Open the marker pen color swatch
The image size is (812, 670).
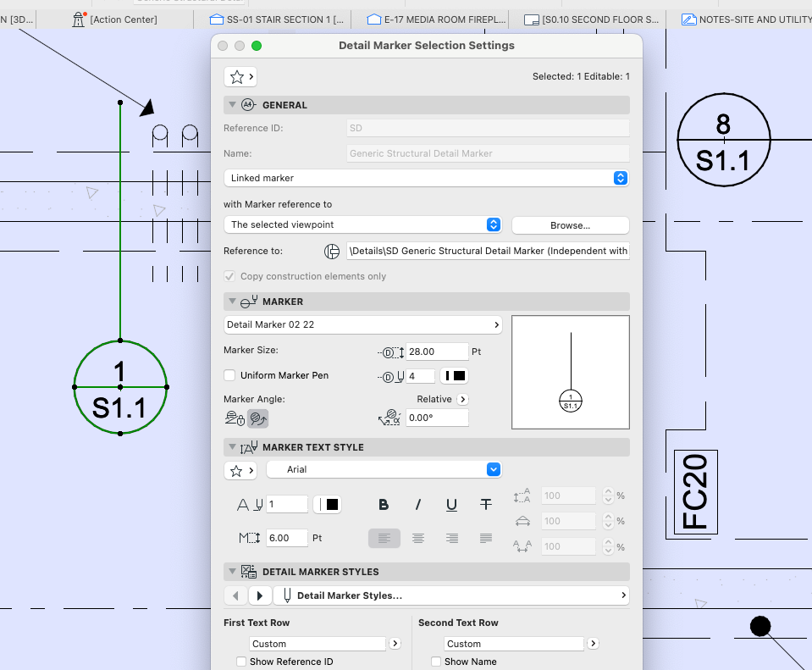coord(455,376)
